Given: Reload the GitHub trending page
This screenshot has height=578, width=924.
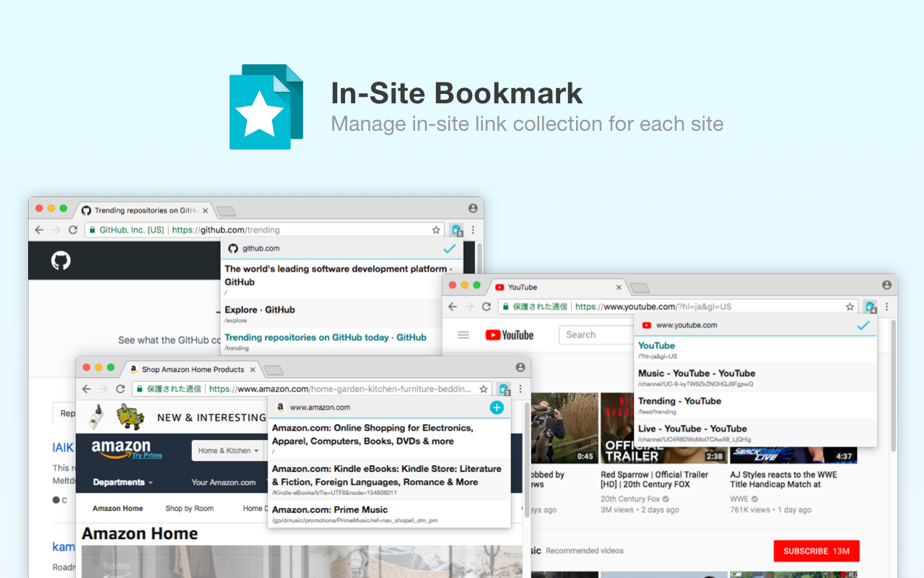Looking at the screenshot, I should tap(74, 230).
